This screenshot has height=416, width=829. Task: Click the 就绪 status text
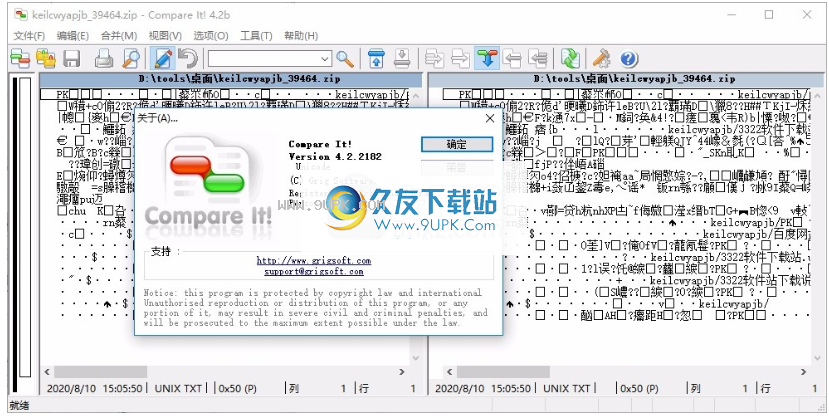point(19,406)
